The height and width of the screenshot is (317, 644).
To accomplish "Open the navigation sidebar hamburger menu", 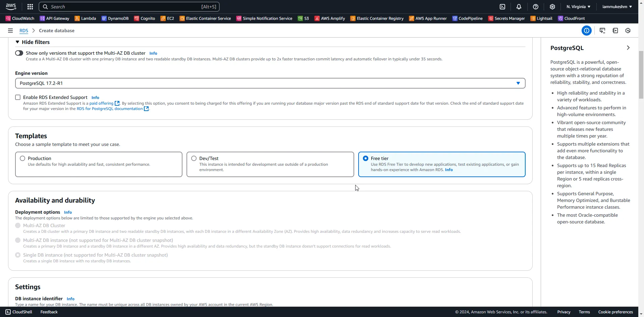I will 10,30.
